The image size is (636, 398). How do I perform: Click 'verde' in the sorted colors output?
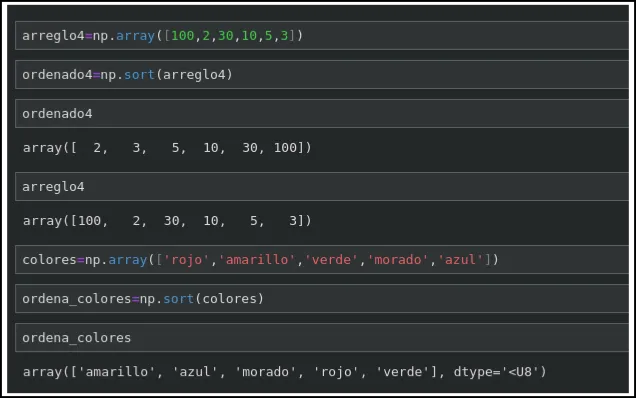[x=403, y=372]
